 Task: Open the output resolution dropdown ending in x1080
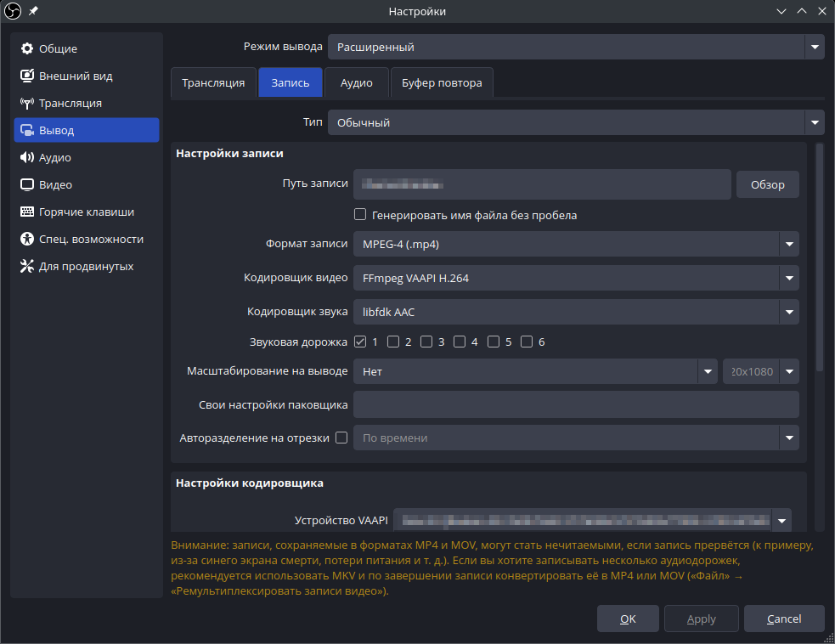[x=761, y=371]
